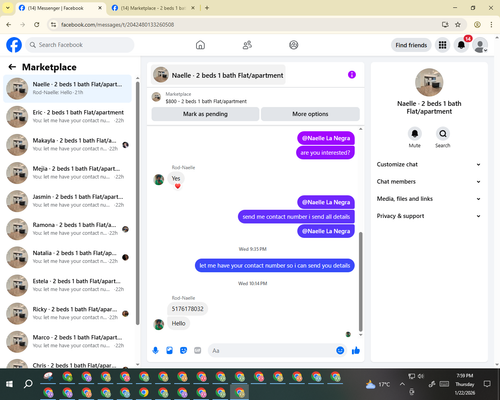Click the chat messages scrollbar
The image size is (500, 400).
[x=360, y=282]
